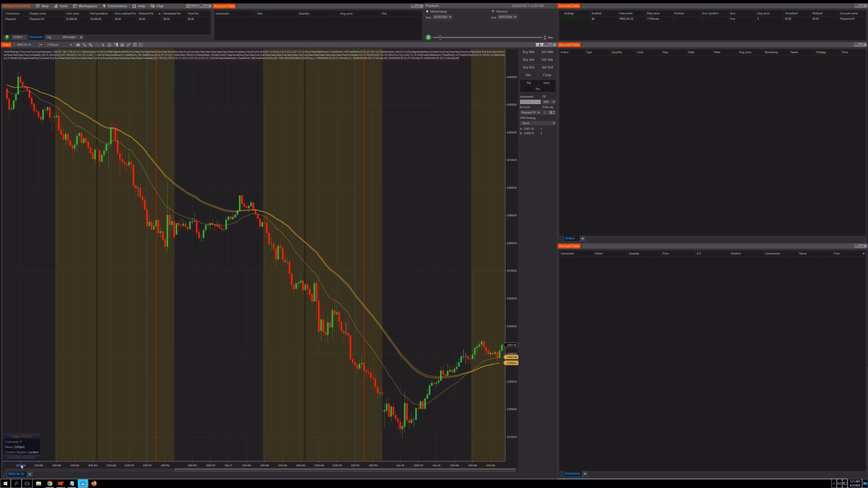Open Firefox from the taskbar

tap(94, 483)
